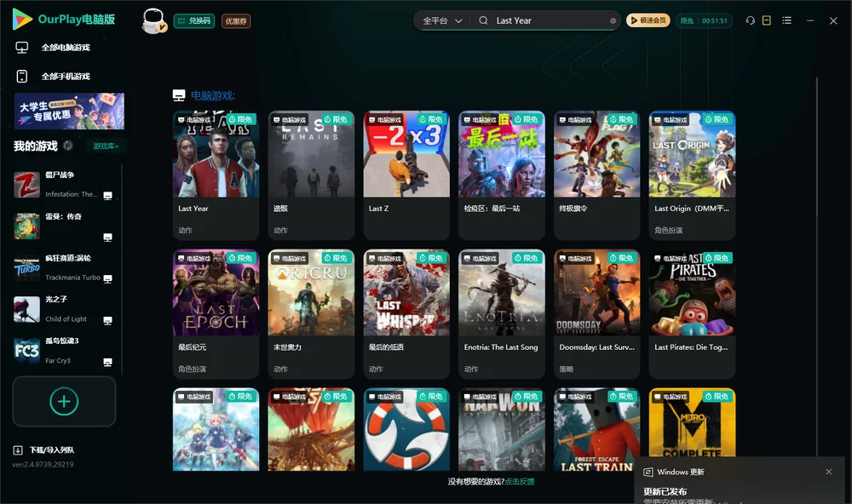Launch 雷曼: 传奇 from my games
852x504 pixels.
coord(63,226)
